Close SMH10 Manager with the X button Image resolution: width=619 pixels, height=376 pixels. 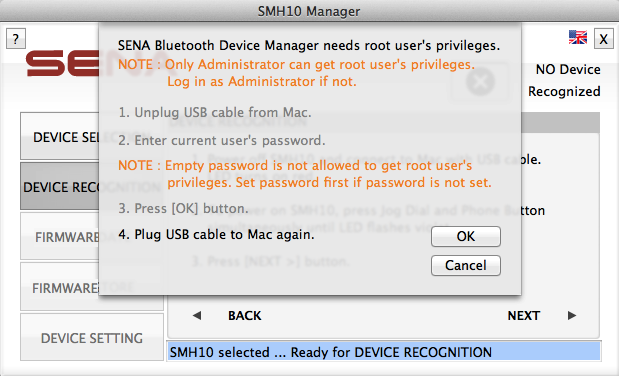604,39
